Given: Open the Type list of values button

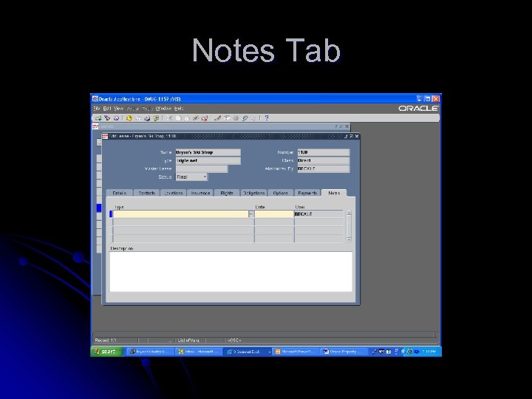Looking at the screenshot, I should 251,214.
